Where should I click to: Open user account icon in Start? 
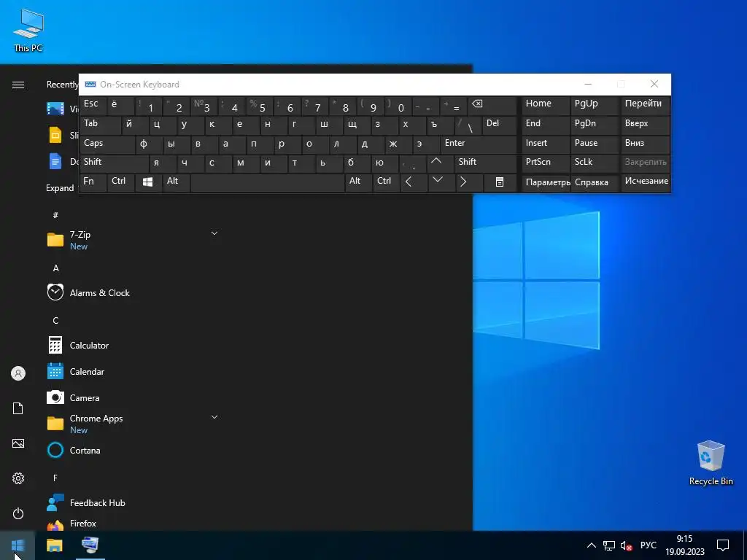pyautogui.click(x=18, y=373)
